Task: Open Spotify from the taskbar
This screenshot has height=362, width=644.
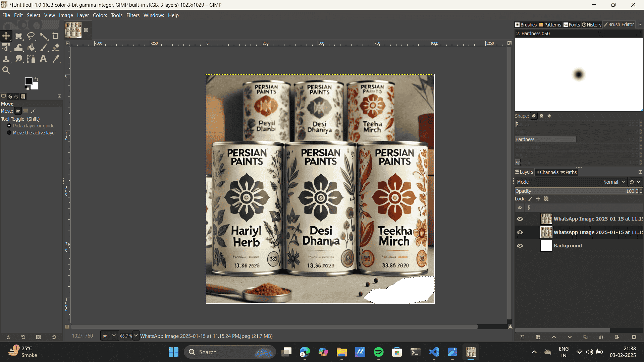Action: pos(379,352)
